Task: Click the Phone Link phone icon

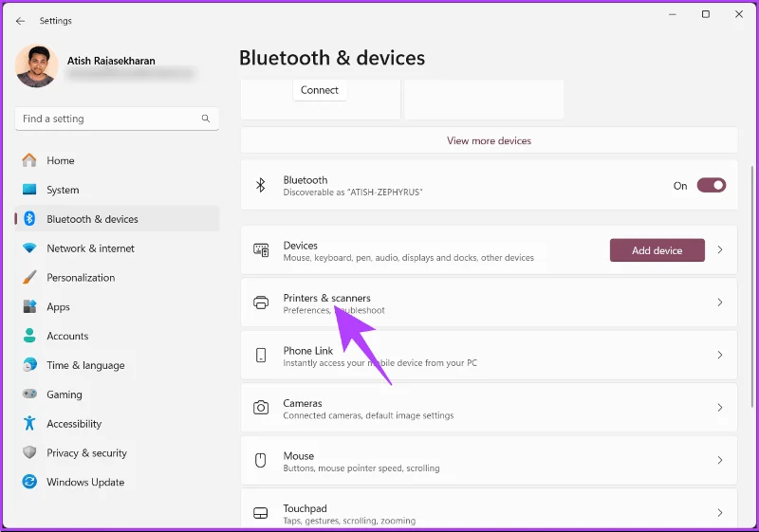Action: point(261,355)
